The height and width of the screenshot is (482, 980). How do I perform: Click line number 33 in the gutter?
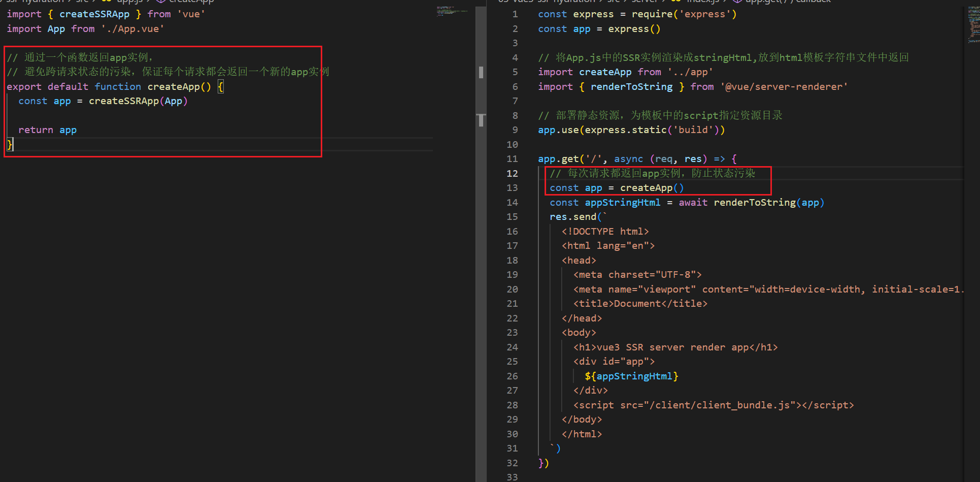[x=512, y=477]
